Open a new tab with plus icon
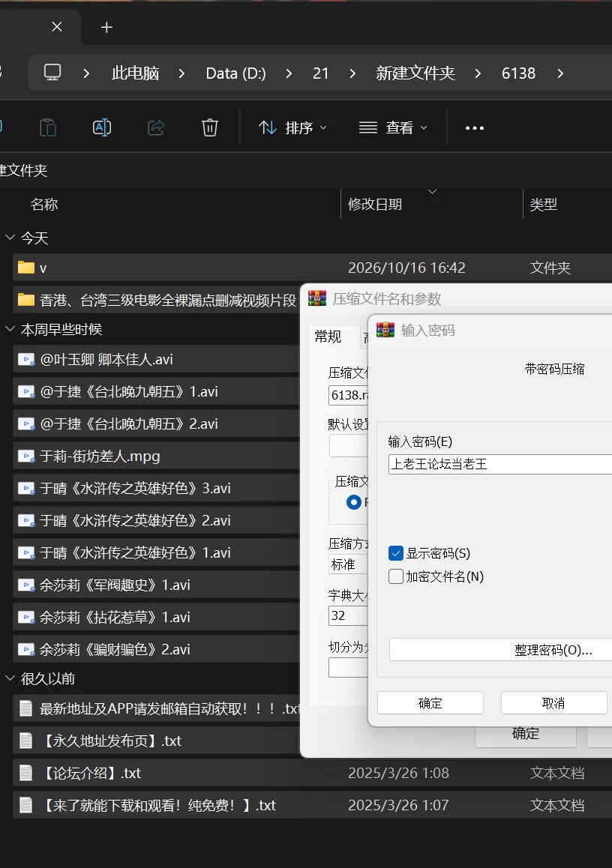 [x=107, y=27]
